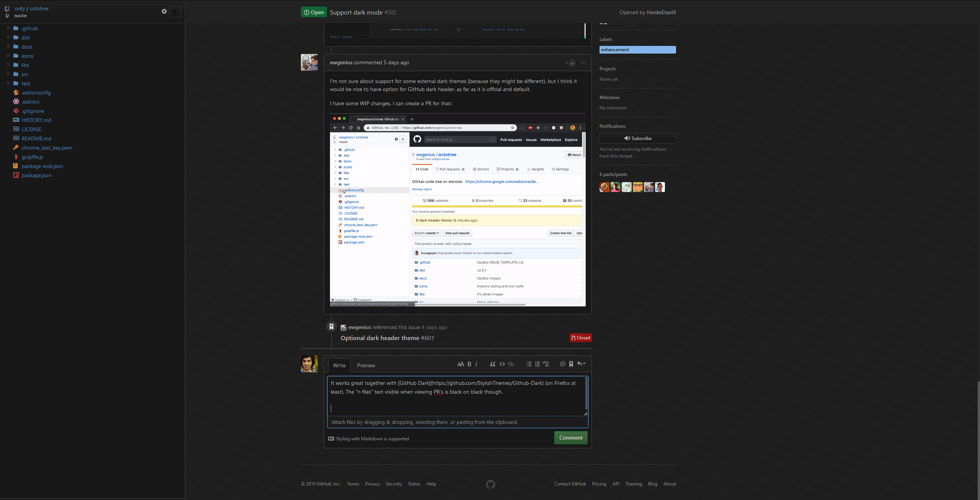The image size is (980, 500).
Task: Insert a quote in the comment editor
Action: coord(493,364)
